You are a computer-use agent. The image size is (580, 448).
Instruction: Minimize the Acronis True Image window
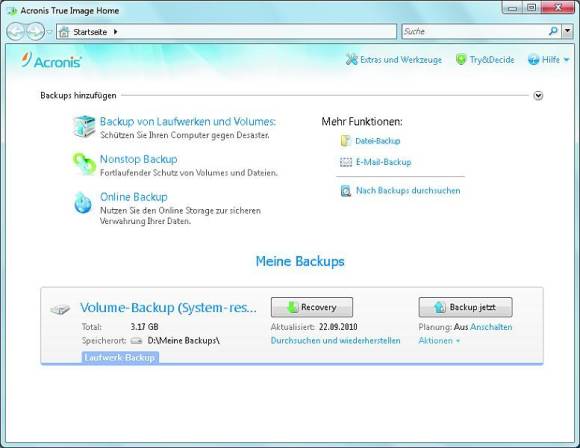click(513, 8)
